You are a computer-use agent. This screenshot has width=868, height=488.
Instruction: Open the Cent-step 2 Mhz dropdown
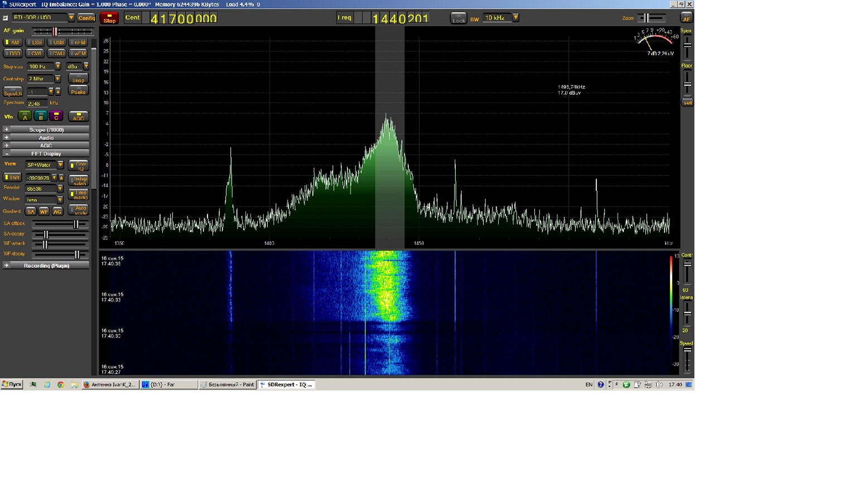pos(57,79)
